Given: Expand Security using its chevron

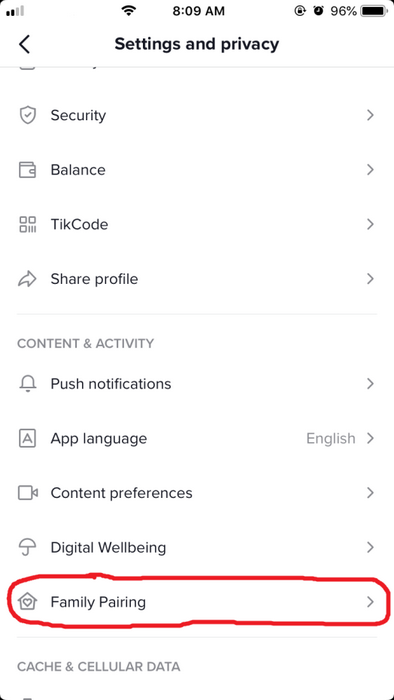Looking at the screenshot, I should (x=370, y=115).
